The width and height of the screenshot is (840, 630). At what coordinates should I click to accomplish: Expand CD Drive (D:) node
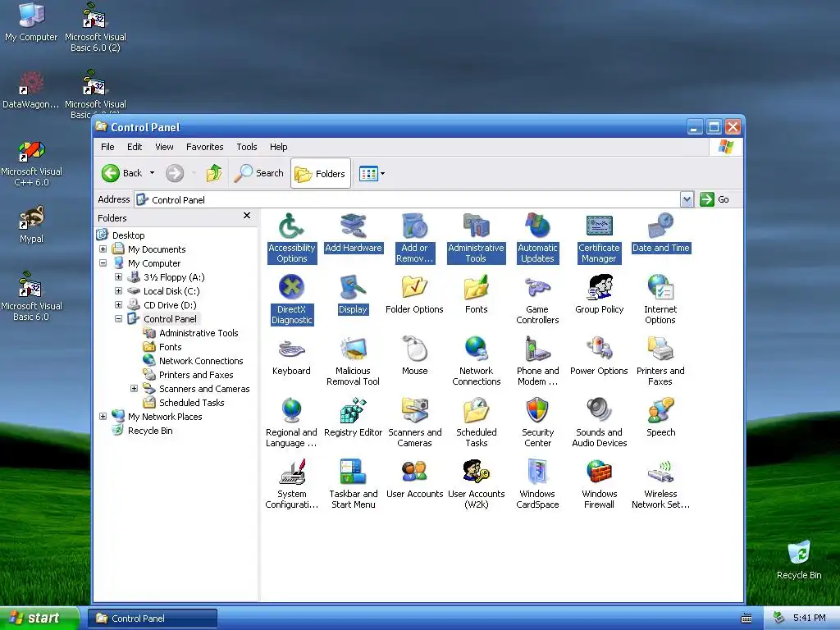pyautogui.click(x=118, y=305)
